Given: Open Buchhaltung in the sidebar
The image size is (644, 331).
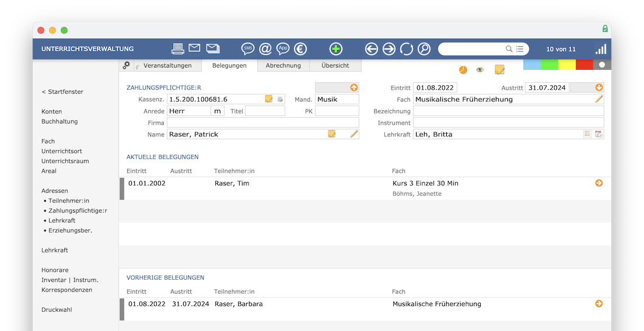Looking at the screenshot, I should click(x=60, y=121).
